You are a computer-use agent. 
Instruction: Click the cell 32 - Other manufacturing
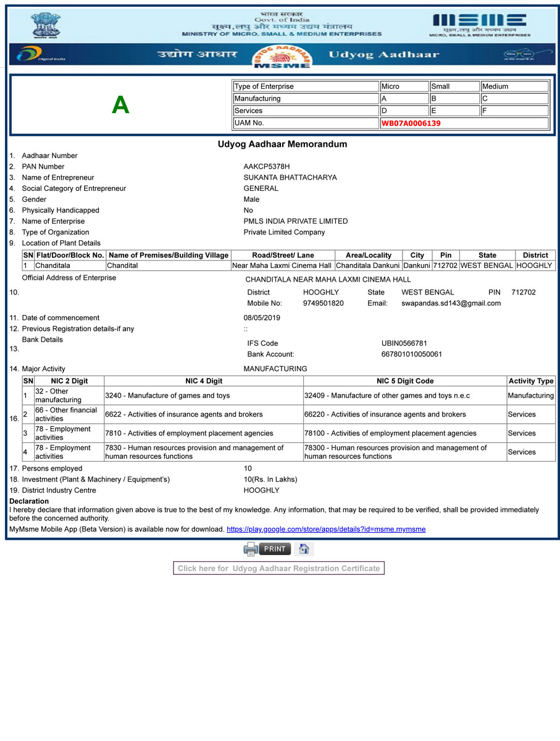tap(69, 396)
